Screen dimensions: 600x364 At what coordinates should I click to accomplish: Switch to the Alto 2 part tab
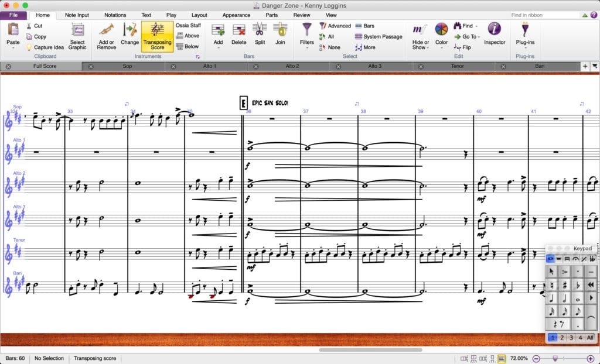tap(292, 66)
